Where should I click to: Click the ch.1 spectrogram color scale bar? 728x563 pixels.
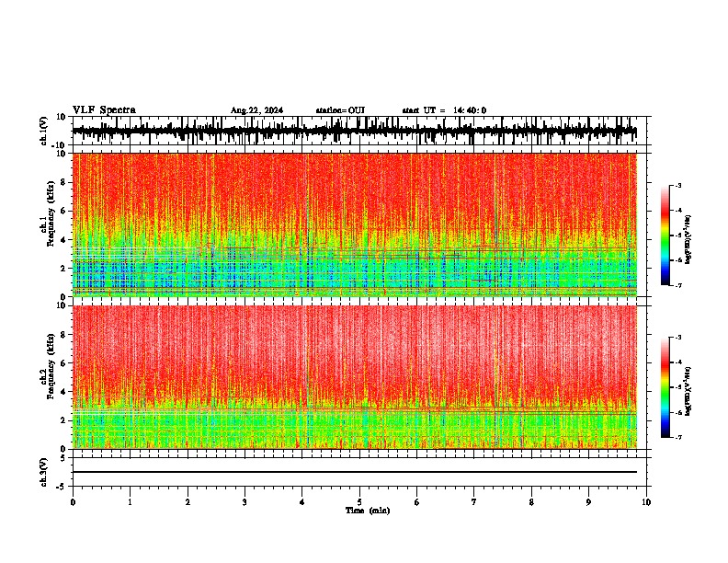point(665,236)
